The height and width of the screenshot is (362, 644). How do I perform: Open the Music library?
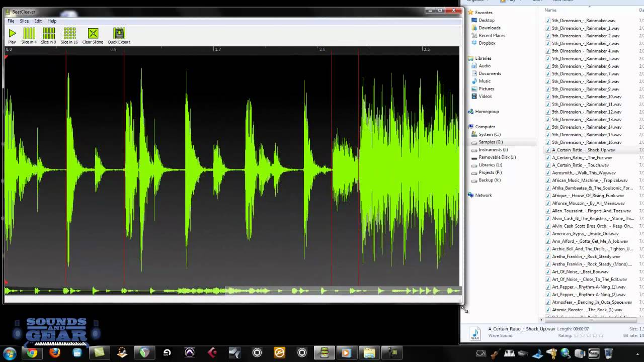[x=485, y=81]
